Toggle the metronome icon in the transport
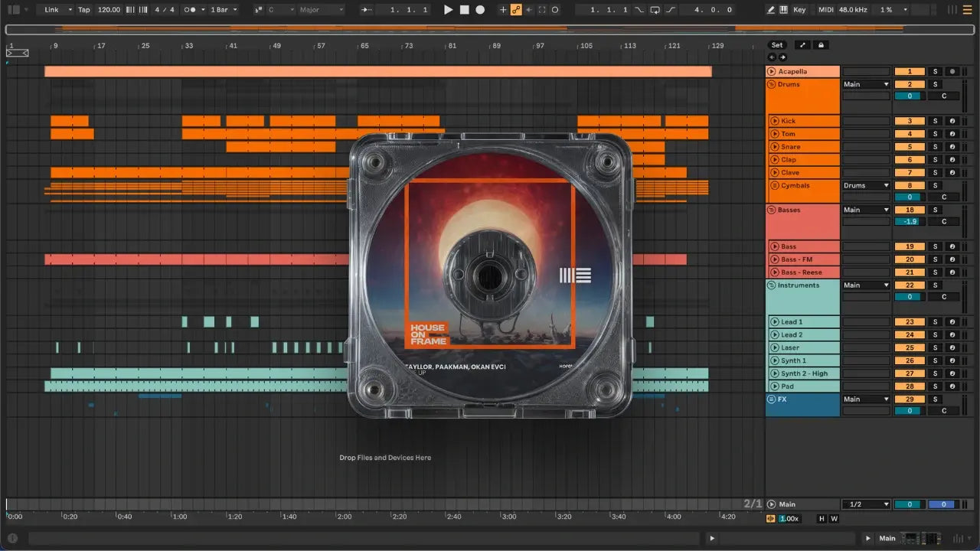Image resolution: width=980 pixels, height=551 pixels. pyautogui.click(x=189, y=10)
